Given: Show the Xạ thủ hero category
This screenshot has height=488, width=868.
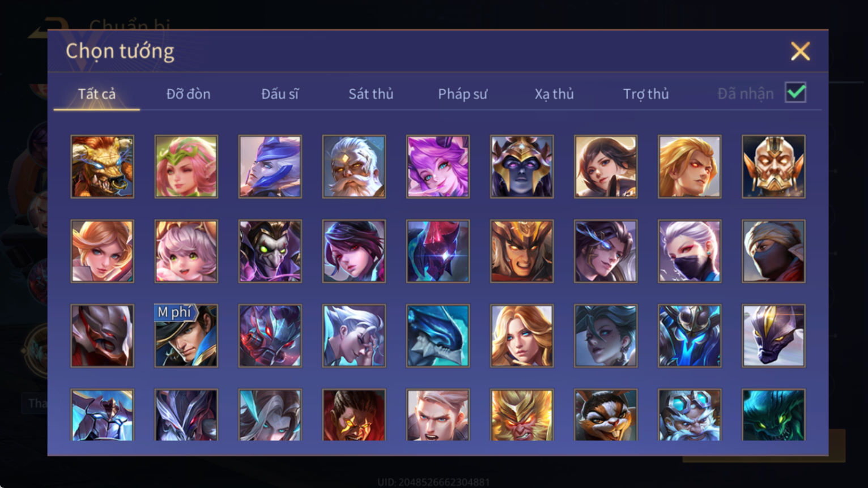Looking at the screenshot, I should 554,94.
